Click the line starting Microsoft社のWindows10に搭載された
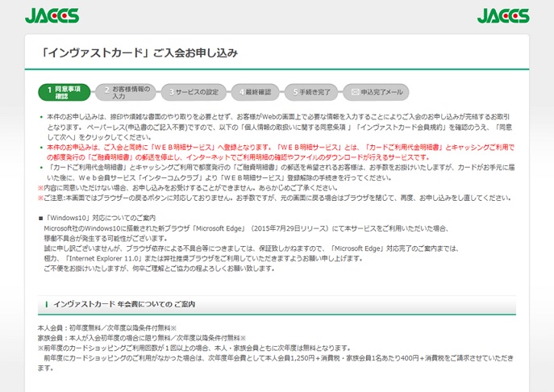The width and height of the screenshot is (554, 392). point(246,228)
